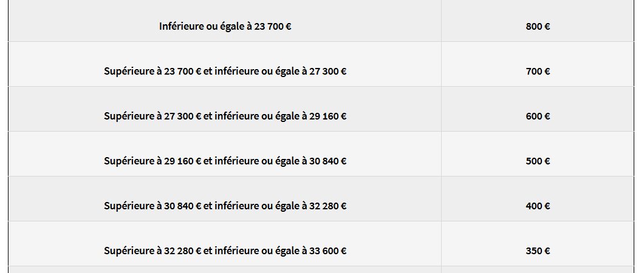Screen dimensions: 644x273
Task: Select the 32 280 € to 33 600 € row
Action: (x=321, y=244)
